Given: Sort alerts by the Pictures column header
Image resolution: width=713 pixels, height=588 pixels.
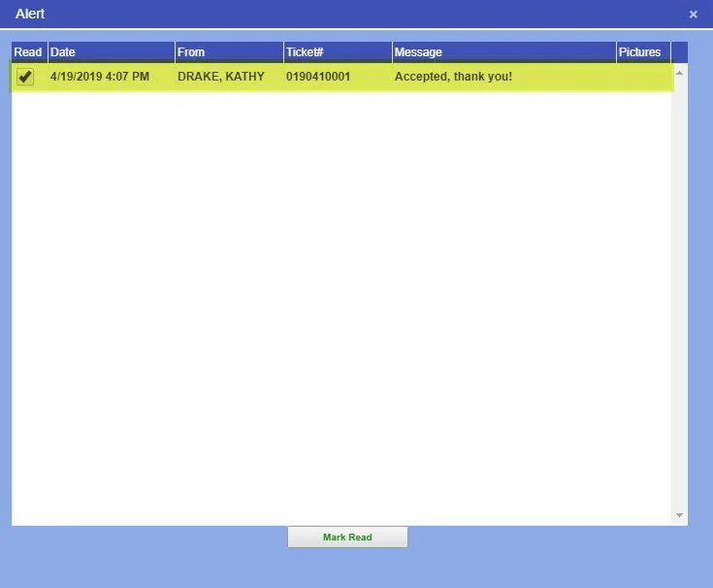Looking at the screenshot, I should (x=643, y=52).
